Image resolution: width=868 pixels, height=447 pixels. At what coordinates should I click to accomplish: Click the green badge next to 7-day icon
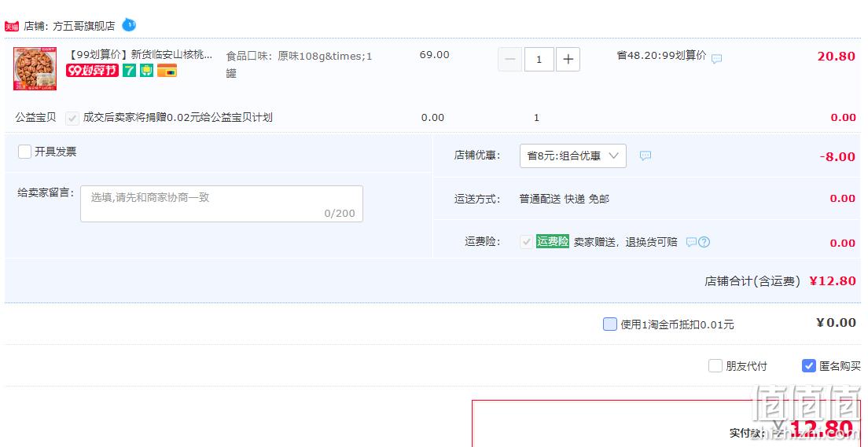147,70
